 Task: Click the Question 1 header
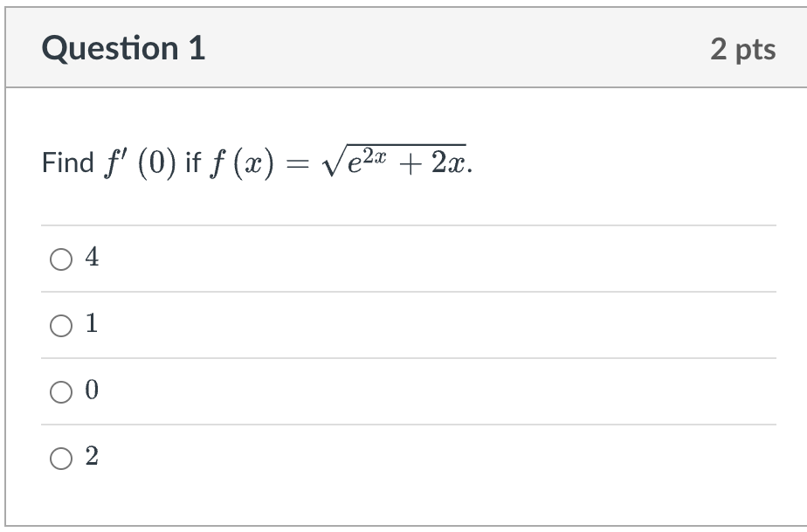126,48
